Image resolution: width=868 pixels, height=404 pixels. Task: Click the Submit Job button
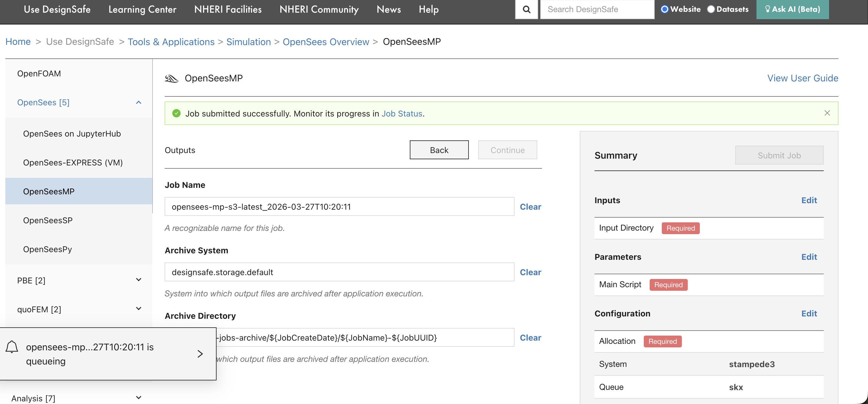point(779,155)
